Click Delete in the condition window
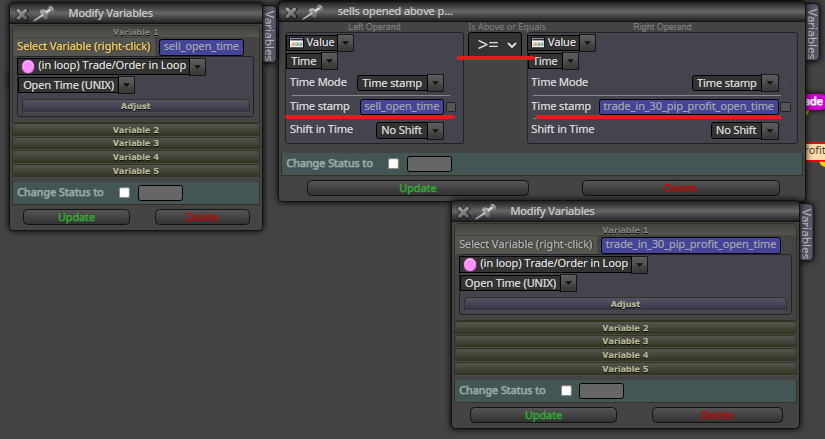 coord(680,188)
